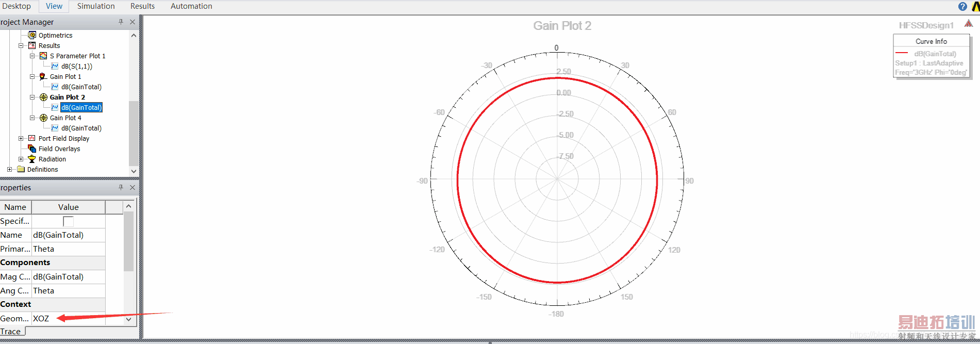Expand the Radiation node
Image resolution: width=980 pixels, height=344 pixels.
click(21, 159)
